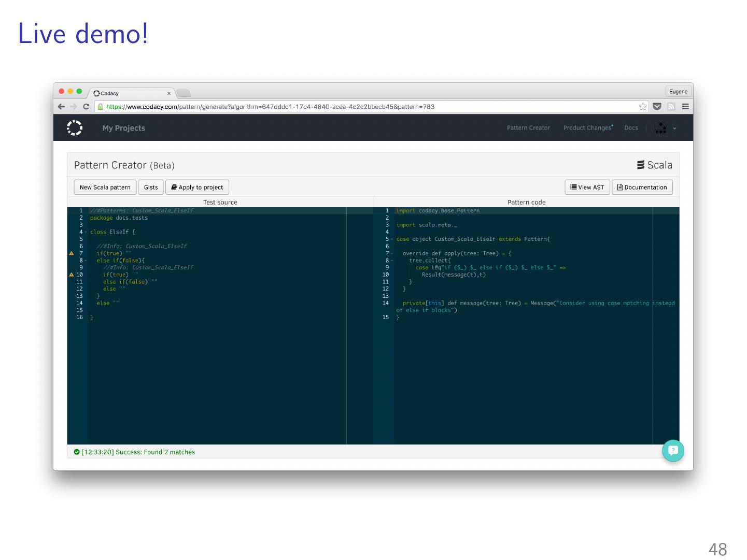Click the Pocket extension icon
Viewport: 747px width, 560px height.
point(657,107)
